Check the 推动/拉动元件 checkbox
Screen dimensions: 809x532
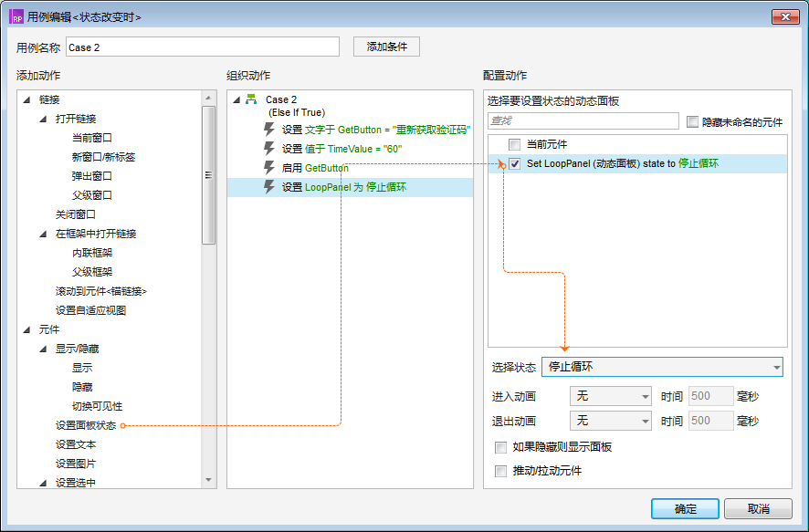pyautogui.click(x=500, y=471)
